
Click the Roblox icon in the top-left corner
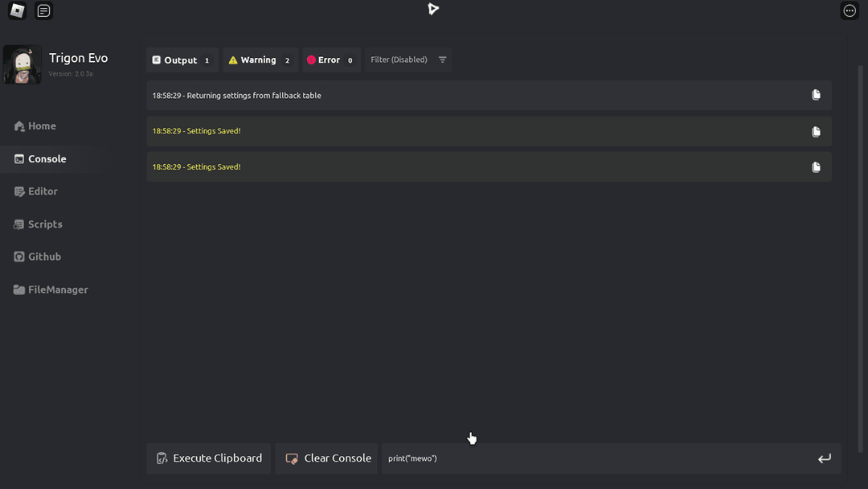point(16,10)
